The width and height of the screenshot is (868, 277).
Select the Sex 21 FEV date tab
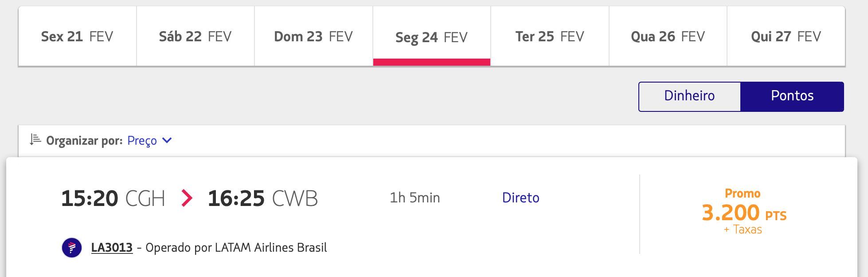77,36
